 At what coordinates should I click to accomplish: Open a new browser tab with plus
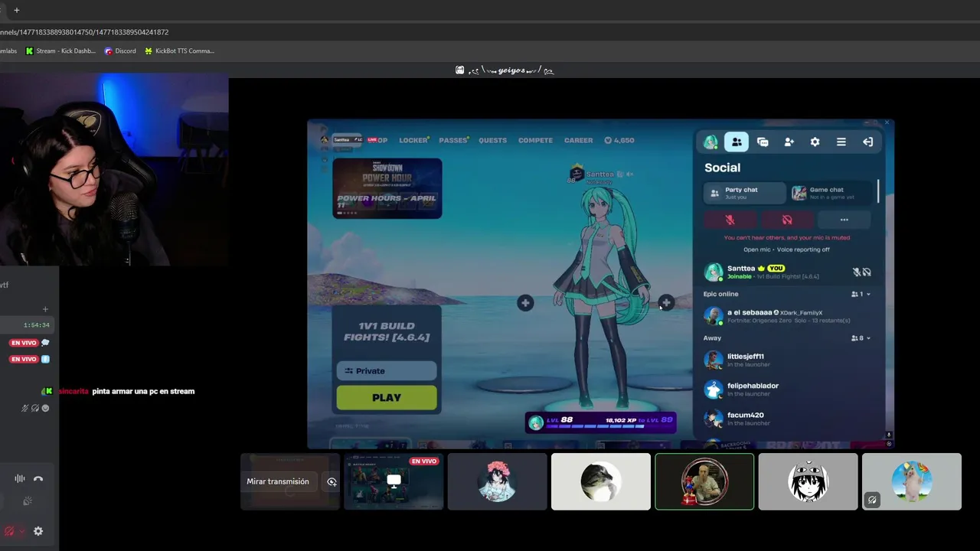tap(17, 10)
